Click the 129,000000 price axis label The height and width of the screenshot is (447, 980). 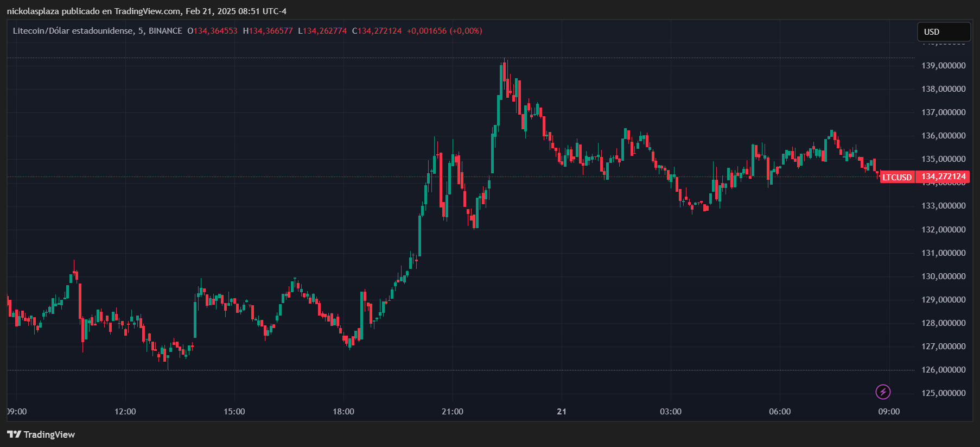click(x=944, y=300)
